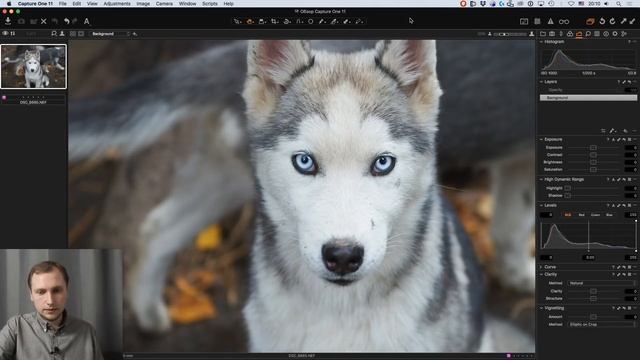Image resolution: width=640 pixels, height=360 pixels.
Task: Open the Background layer selector dropdown
Action: coord(110,33)
